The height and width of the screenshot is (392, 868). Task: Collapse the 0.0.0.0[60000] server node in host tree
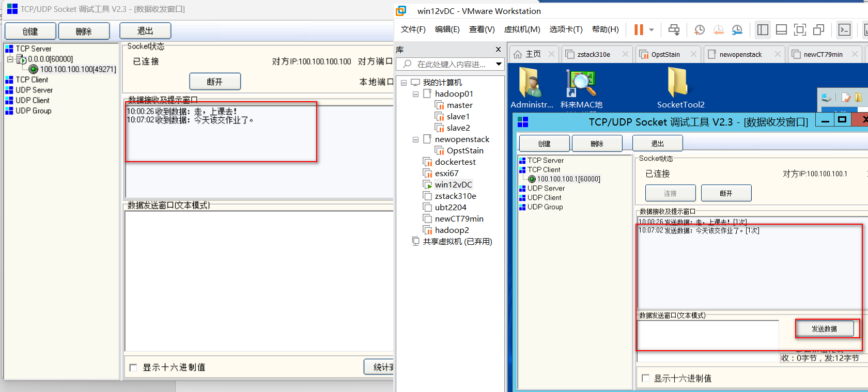pyautogui.click(x=10, y=59)
